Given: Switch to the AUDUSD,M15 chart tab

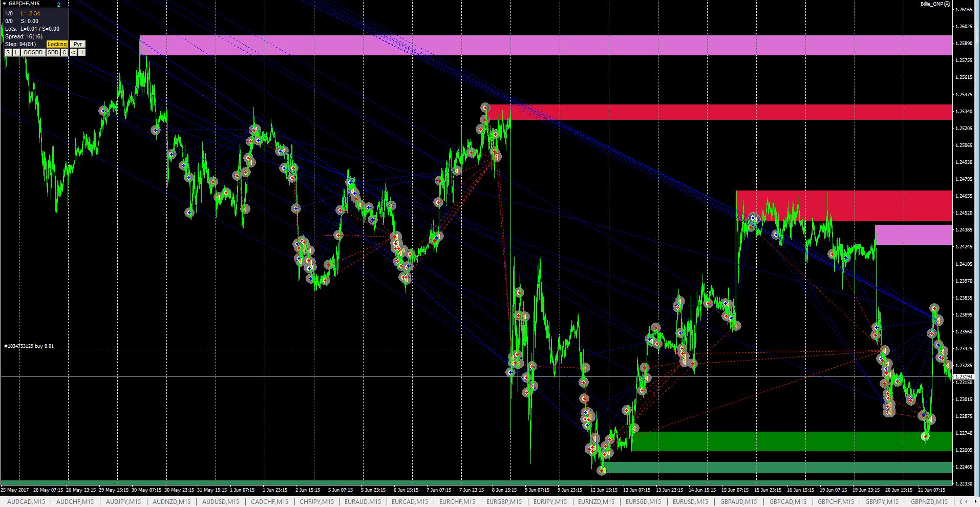Looking at the screenshot, I should (221, 502).
